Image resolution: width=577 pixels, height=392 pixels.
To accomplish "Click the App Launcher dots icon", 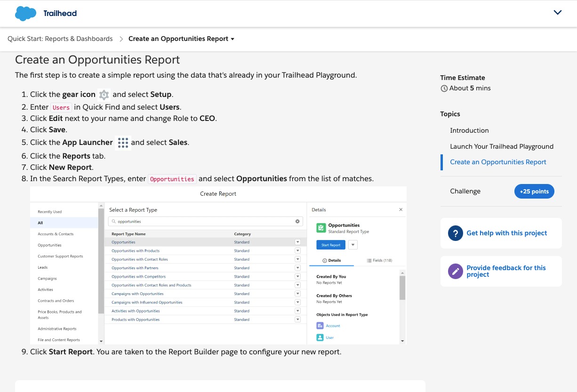I will [122, 143].
